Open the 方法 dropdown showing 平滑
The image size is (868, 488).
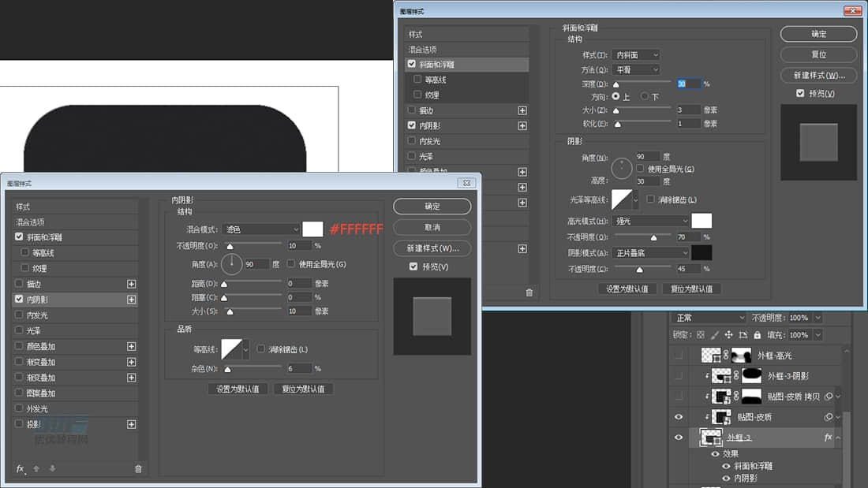pyautogui.click(x=635, y=69)
